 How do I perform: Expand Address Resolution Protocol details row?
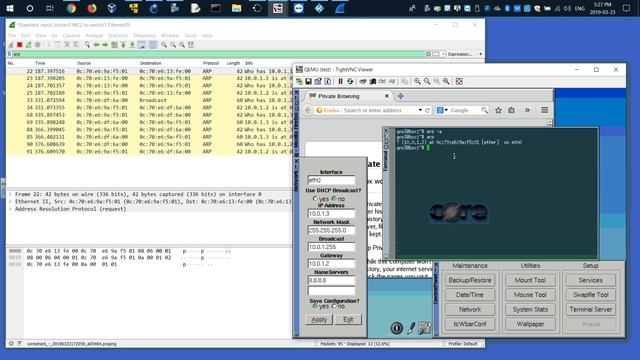(x=10, y=209)
